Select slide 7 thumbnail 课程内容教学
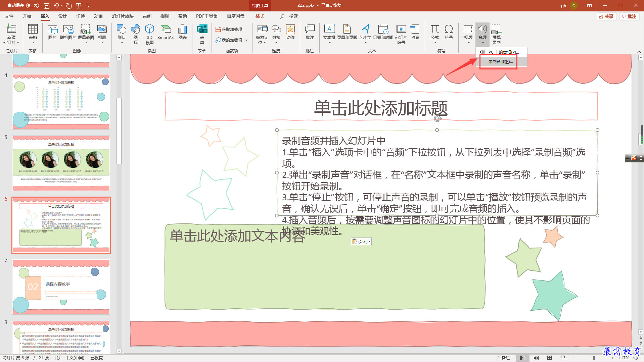This screenshot has height=362, width=644. tap(61, 287)
